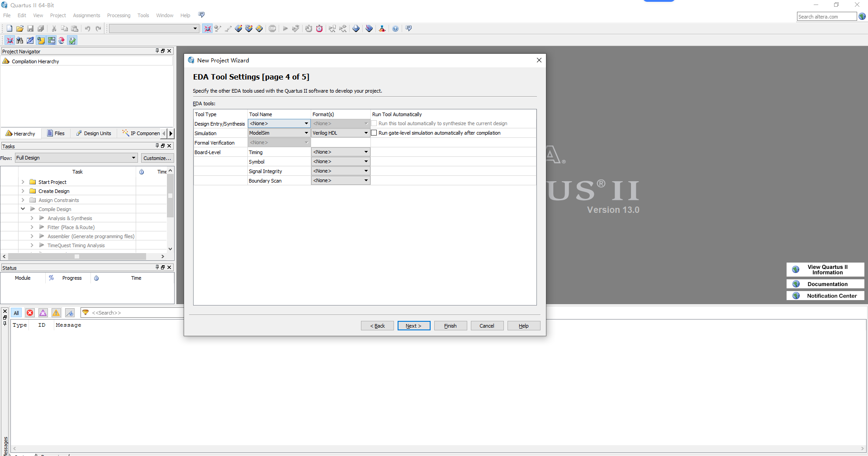Click the globe icon beside altera.com search
Image resolution: width=868 pixels, height=456 pixels.
click(x=862, y=16)
